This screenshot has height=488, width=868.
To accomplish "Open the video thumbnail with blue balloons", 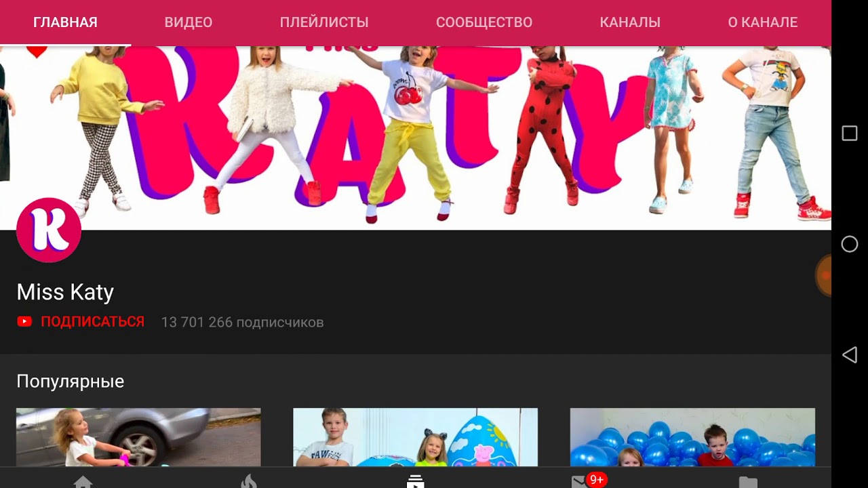I will point(692,437).
